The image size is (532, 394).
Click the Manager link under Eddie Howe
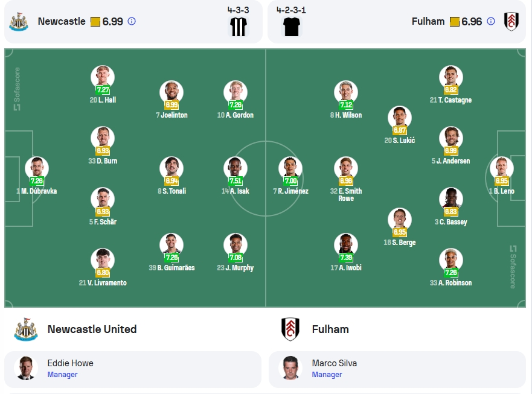tap(62, 375)
